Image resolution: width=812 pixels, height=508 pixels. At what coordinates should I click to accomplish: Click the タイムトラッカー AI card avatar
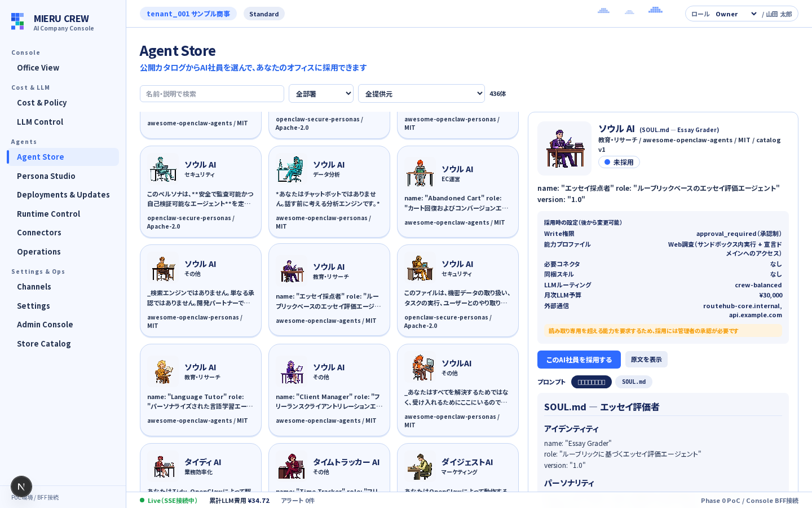tap(292, 466)
